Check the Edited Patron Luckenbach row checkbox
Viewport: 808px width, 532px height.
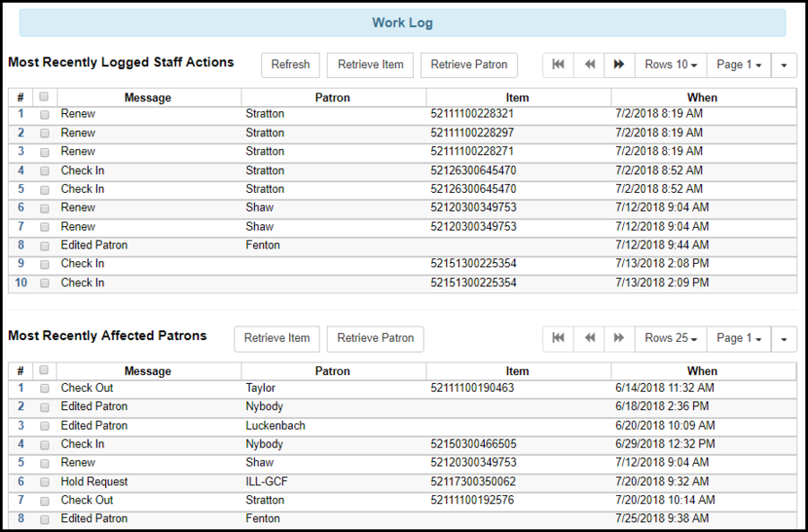[45, 426]
